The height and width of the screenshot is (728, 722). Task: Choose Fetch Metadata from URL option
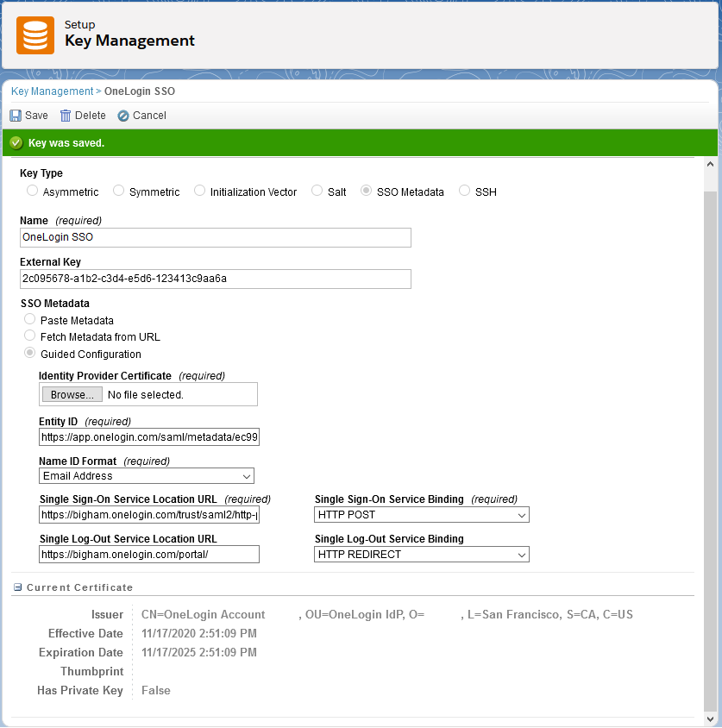pyautogui.click(x=30, y=336)
